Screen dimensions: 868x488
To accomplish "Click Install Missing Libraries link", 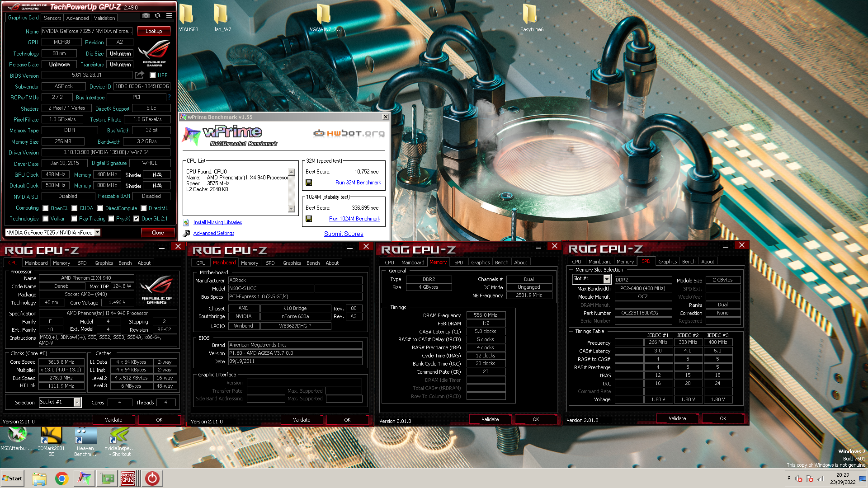I will point(217,222).
